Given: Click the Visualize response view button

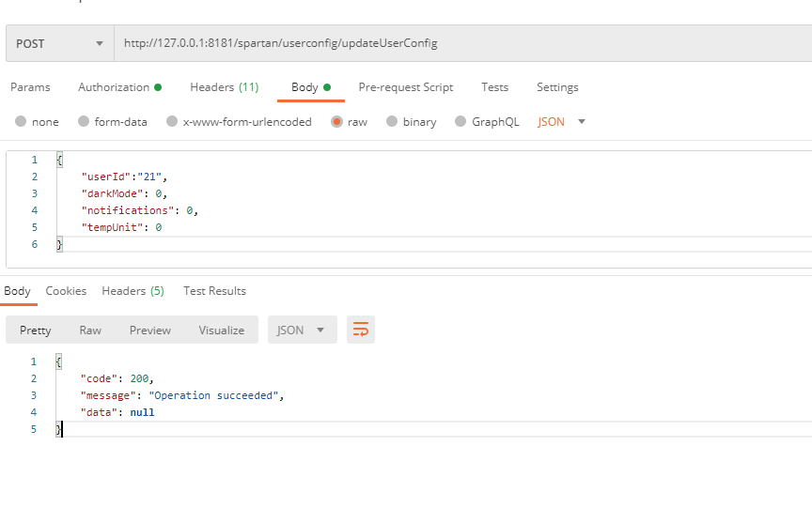Looking at the screenshot, I should click(221, 330).
